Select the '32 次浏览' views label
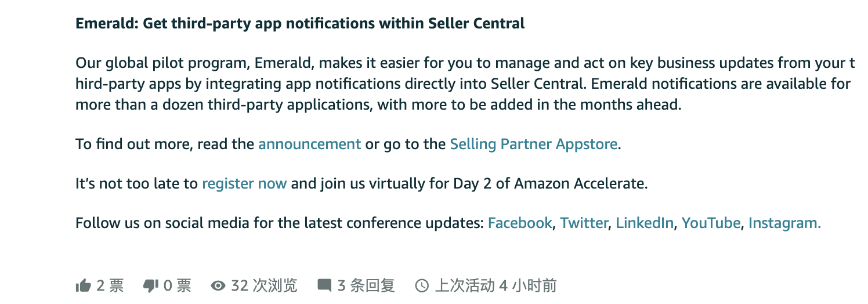Viewport: 868px width, 304px height. 264,285
